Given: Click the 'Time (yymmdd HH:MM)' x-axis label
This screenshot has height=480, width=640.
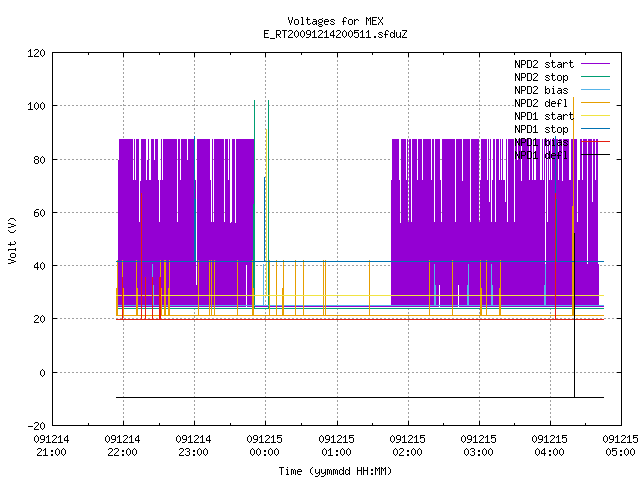Looking at the screenshot, I should pyautogui.click(x=335, y=471).
